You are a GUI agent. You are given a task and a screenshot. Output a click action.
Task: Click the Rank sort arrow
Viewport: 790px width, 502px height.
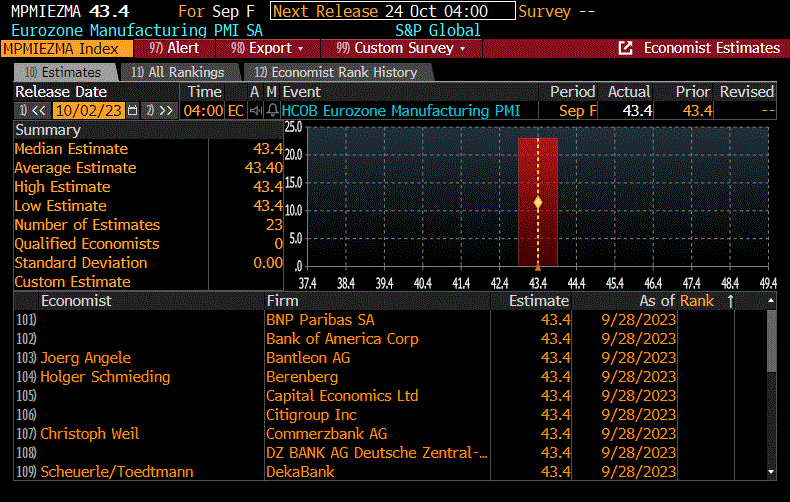tap(730, 301)
